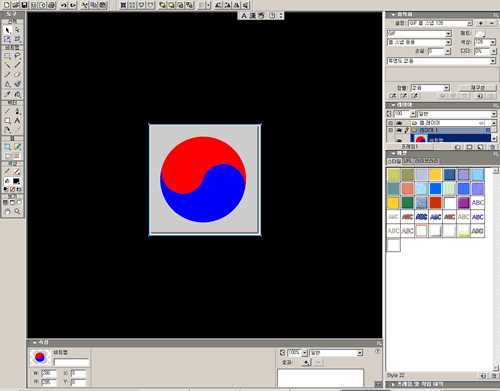
Task: Open the Layers panel blend mode dropdown
Action: pos(494,114)
